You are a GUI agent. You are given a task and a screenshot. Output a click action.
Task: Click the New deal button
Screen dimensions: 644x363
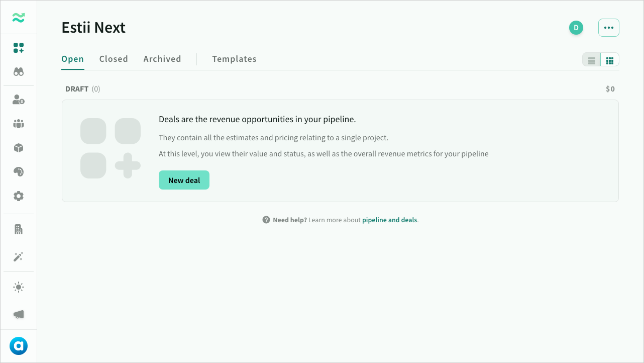(x=184, y=180)
